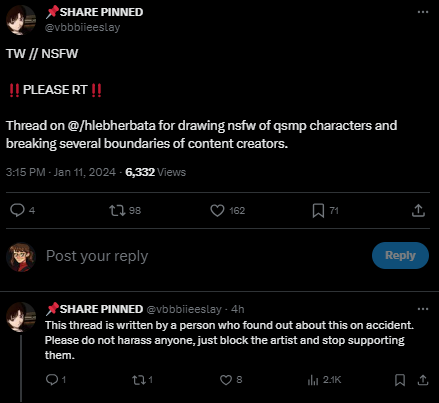The width and height of the screenshot is (439, 403).
Task: Bookmark the reply tweet
Action: pyautogui.click(x=400, y=380)
